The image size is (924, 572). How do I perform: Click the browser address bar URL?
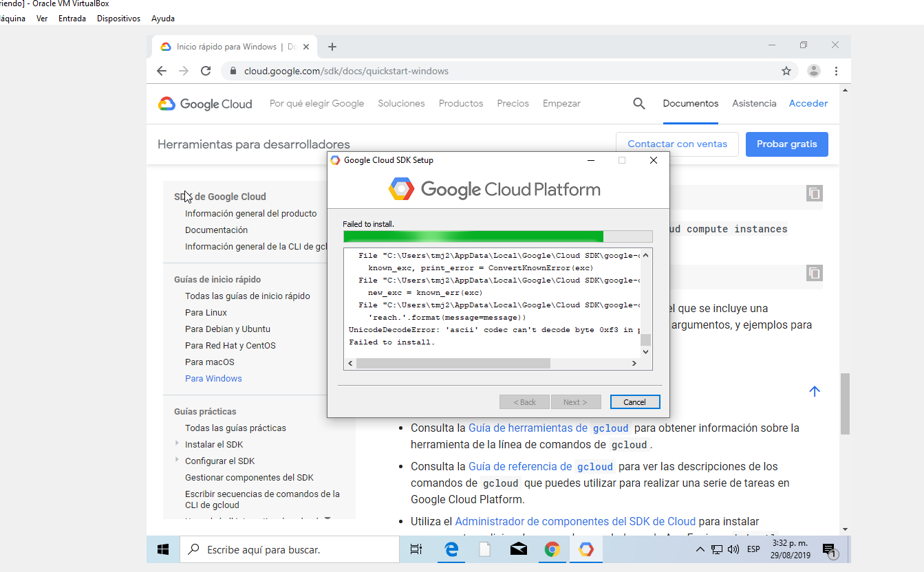346,71
